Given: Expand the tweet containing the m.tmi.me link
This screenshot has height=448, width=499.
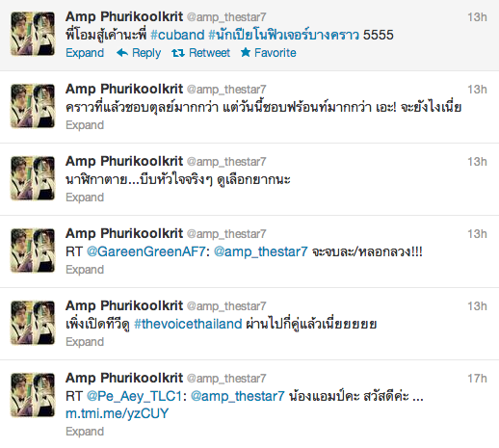Looking at the screenshot, I should 85,432.
